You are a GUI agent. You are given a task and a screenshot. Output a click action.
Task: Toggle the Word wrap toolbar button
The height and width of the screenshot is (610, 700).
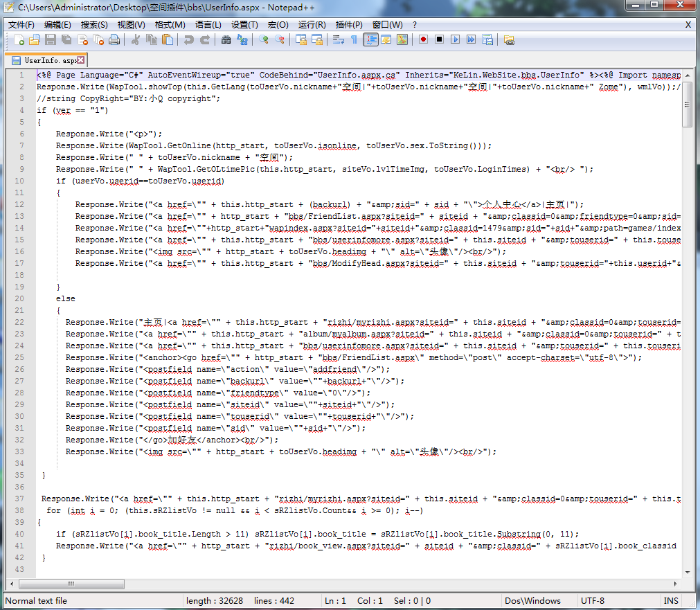(x=338, y=39)
